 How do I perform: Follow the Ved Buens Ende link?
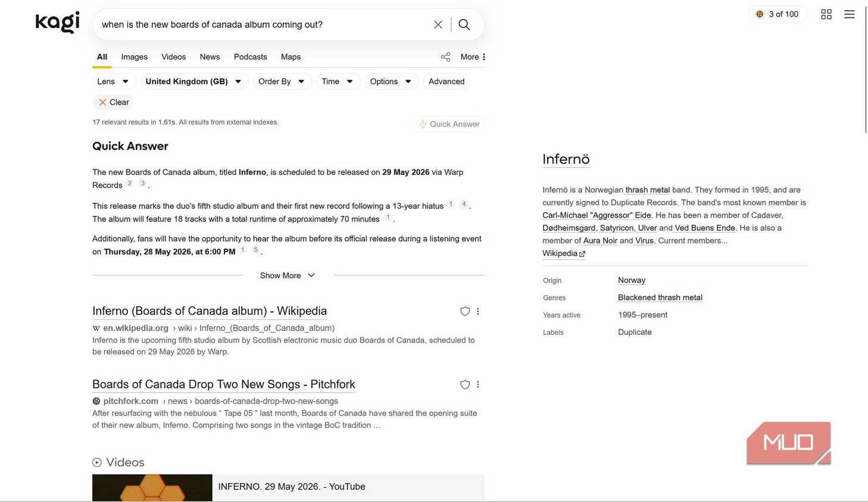[705, 228]
